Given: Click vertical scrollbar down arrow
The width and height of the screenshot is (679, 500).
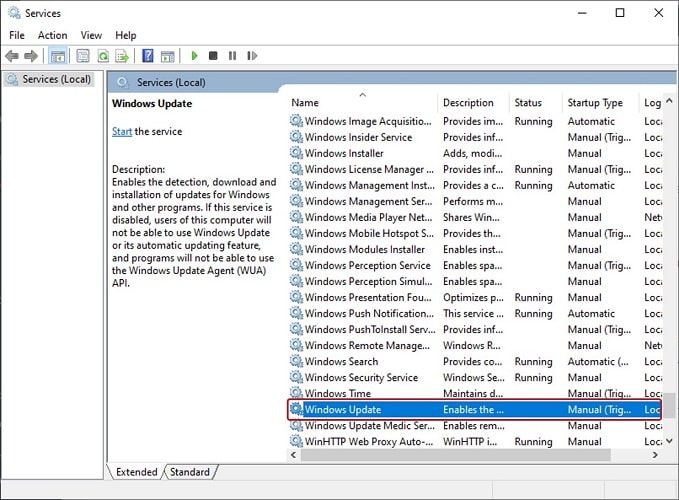Looking at the screenshot, I should [669, 441].
